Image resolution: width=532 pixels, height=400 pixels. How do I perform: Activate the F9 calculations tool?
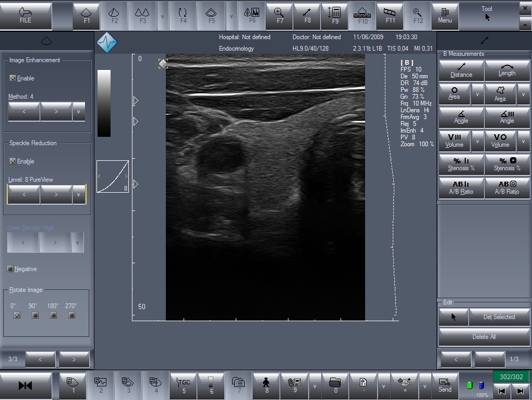click(x=335, y=16)
